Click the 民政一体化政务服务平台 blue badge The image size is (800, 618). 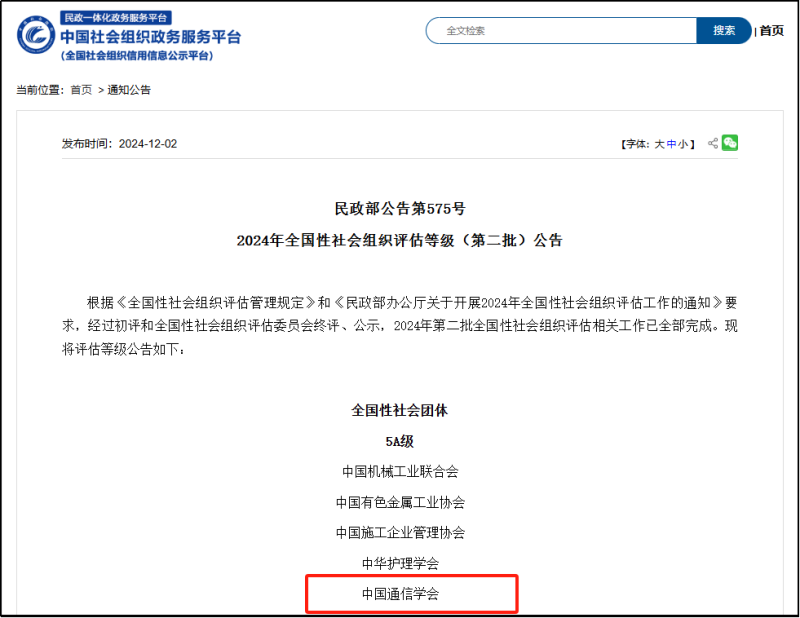point(115,17)
